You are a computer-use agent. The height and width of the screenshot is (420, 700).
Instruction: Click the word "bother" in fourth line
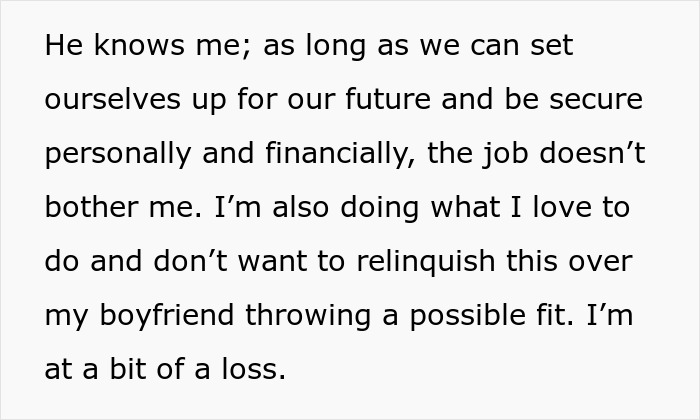pyautogui.click(x=92, y=208)
